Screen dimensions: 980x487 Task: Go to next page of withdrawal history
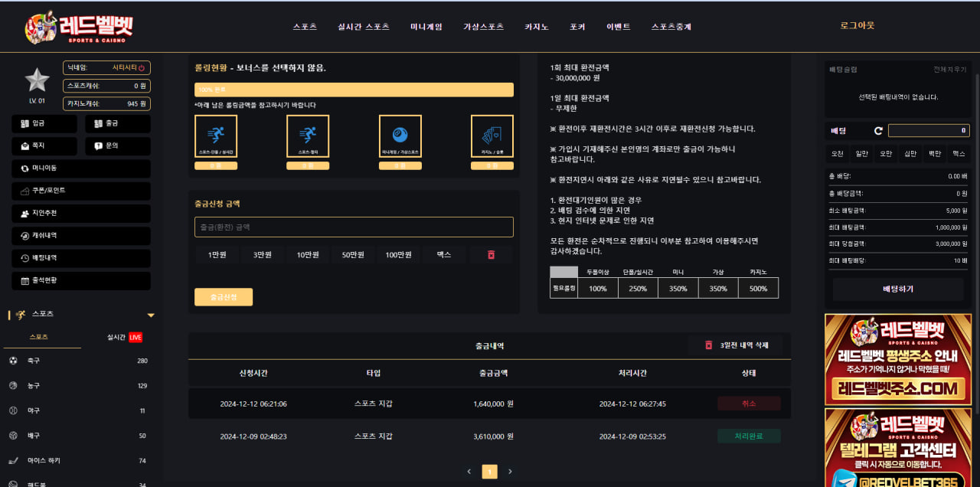coord(511,472)
